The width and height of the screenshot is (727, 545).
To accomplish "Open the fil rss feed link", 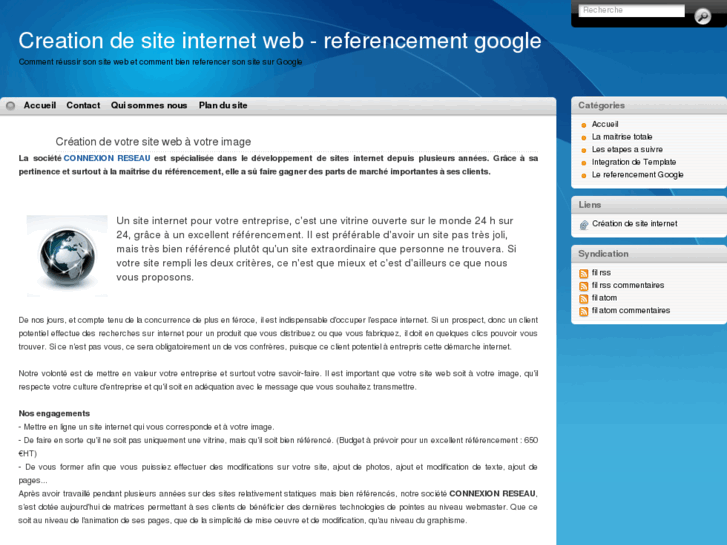I will pyautogui.click(x=601, y=273).
